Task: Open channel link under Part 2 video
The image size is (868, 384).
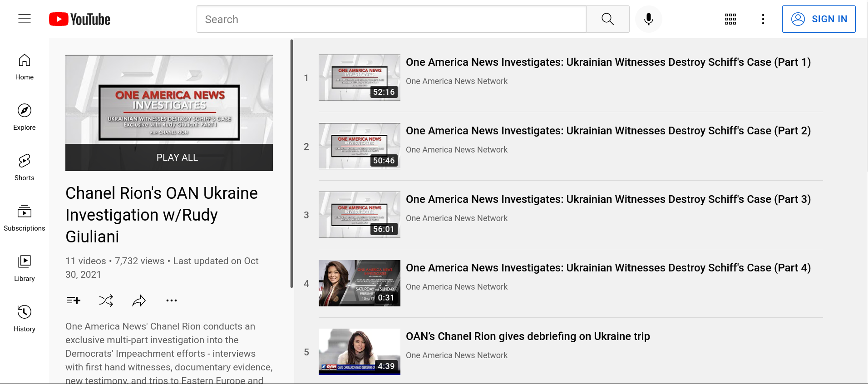Action: pyautogui.click(x=457, y=150)
